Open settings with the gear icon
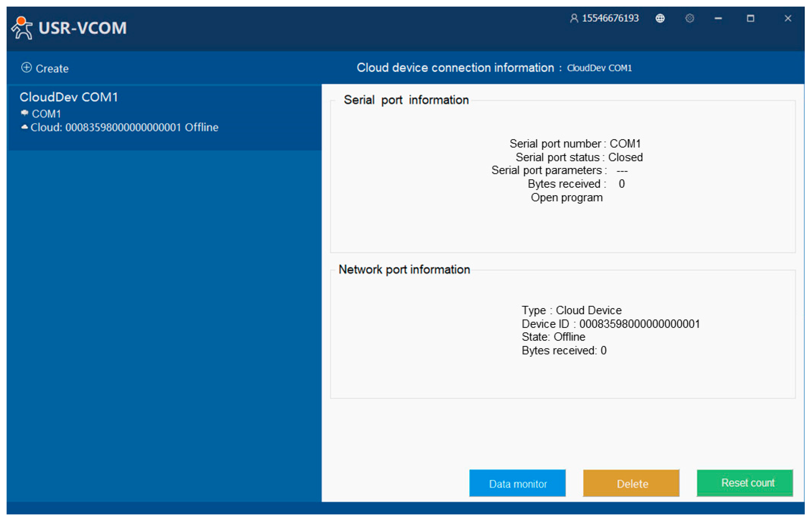This screenshot has height=522, width=812. tap(689, 18)
